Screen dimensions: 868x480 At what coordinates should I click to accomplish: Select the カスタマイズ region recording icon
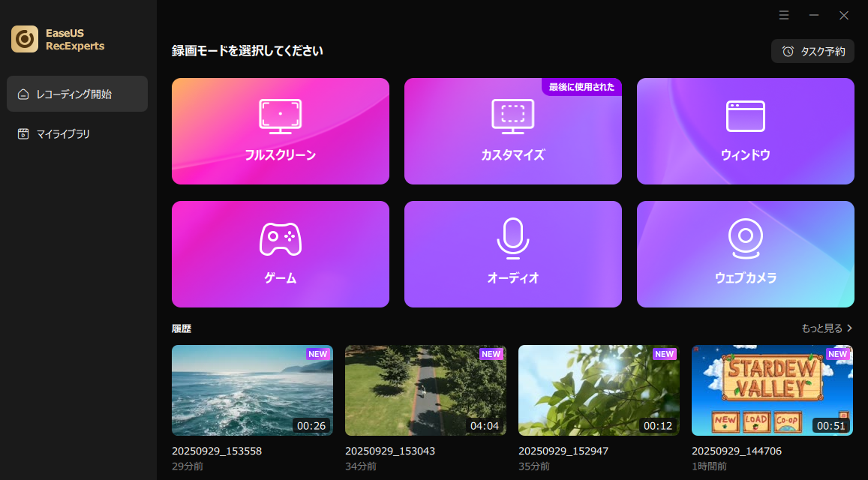point(513,116)
